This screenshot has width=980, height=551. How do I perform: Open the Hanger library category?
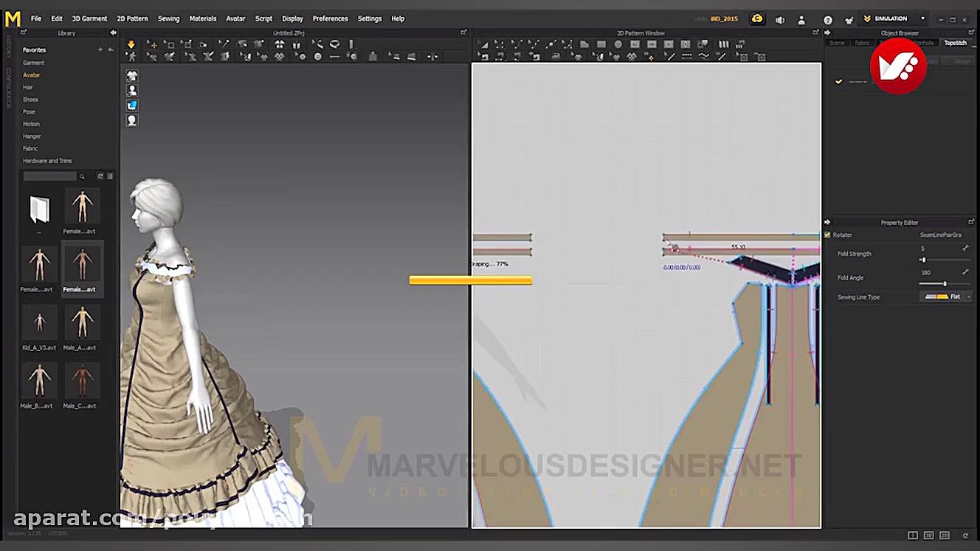click(x=32, y=136)
